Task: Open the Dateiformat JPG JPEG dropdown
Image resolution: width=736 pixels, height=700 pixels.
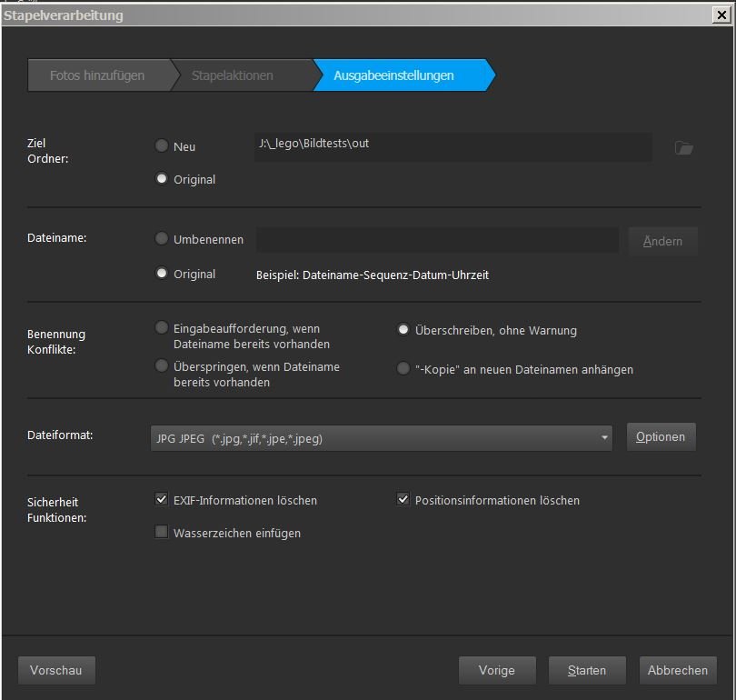Action: point(382,438)
